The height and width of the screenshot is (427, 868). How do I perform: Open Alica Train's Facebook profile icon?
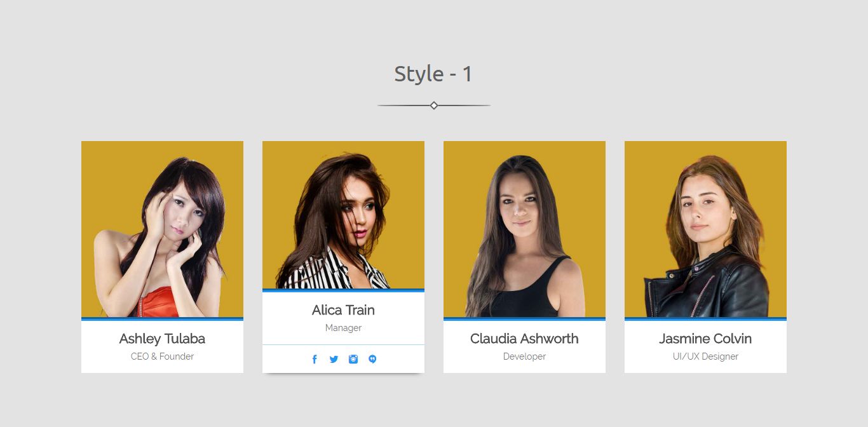[x=315, y=359]
